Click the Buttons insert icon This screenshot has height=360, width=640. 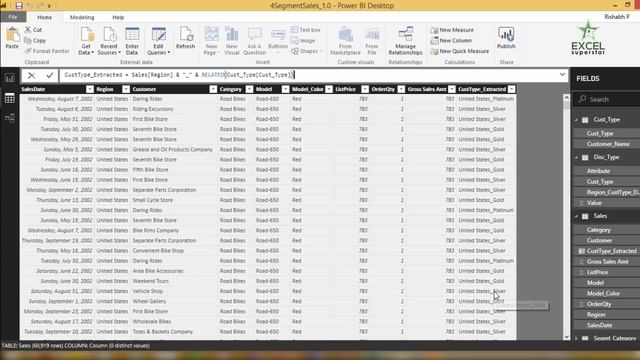pos(278,39)
